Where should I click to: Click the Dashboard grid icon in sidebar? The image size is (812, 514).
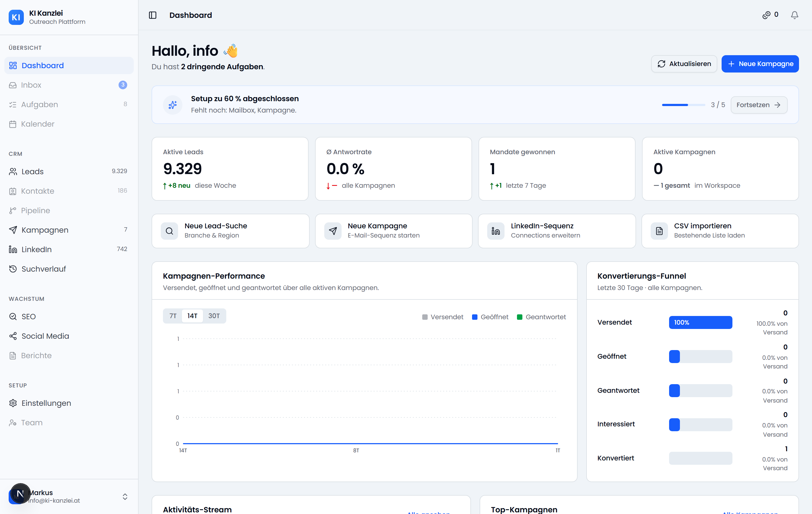click(13, 65)
